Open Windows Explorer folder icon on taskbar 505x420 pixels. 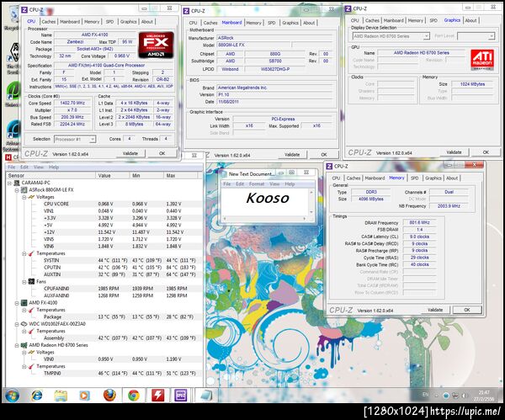click(61, 396)
